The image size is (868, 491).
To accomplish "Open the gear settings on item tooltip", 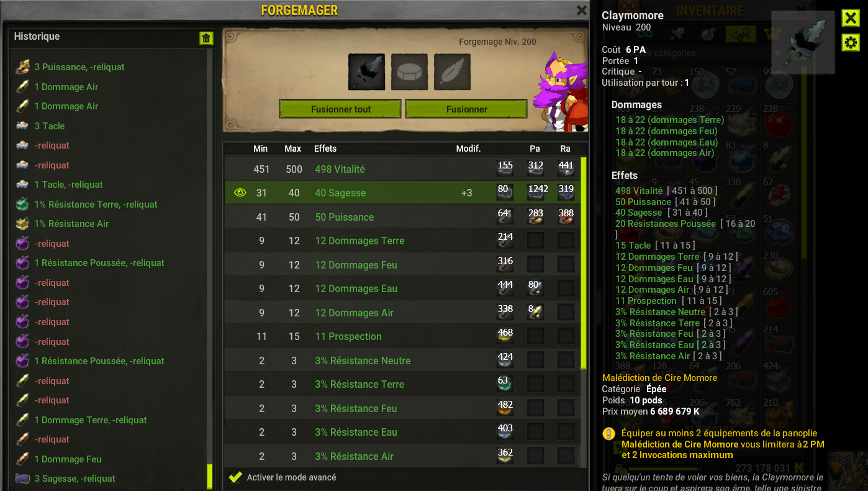I will coord(851,42).
